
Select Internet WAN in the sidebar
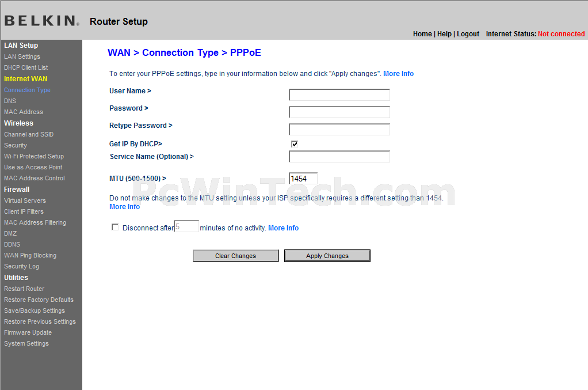[x=25, y=79]
